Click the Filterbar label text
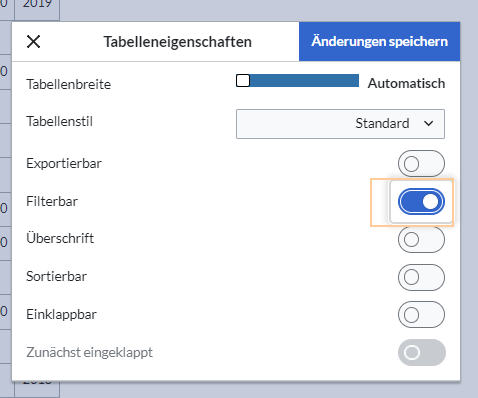 coord(52,201)
